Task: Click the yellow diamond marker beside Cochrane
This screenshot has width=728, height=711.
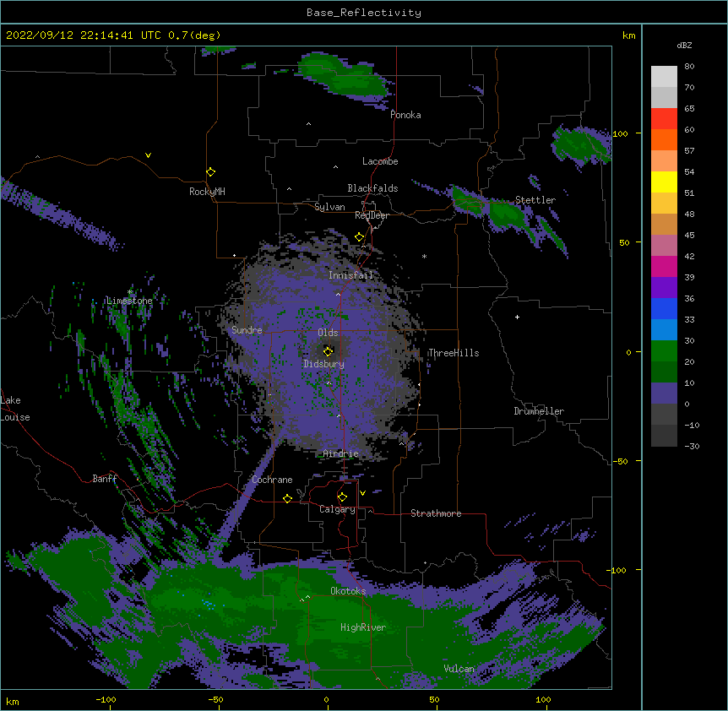Action: 287,498
